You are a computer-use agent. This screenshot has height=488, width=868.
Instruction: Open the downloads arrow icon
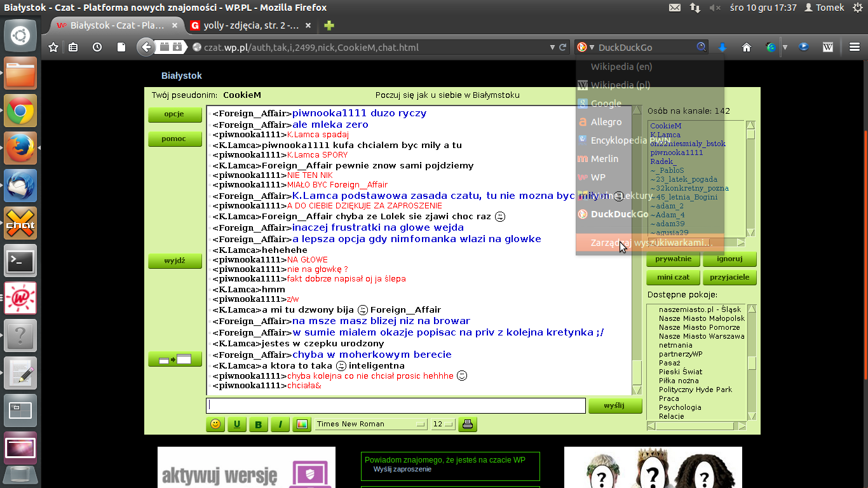(722, 47)
